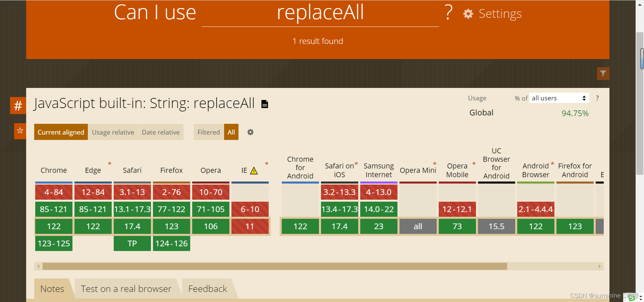Image resolution: width=644 pixels, height=302 pixels.
Task: Click Firefox 2-76 cell
Action: (x=171, y=192)
